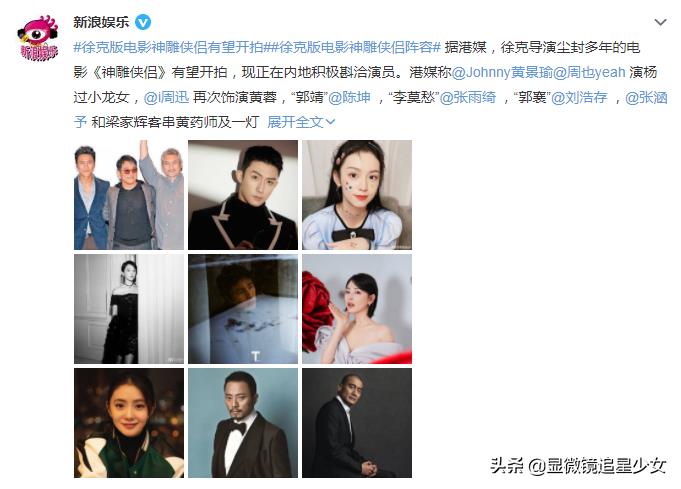View photo of woman beside red rose
This screenshot has height=489, width=681.
(357, 309)
